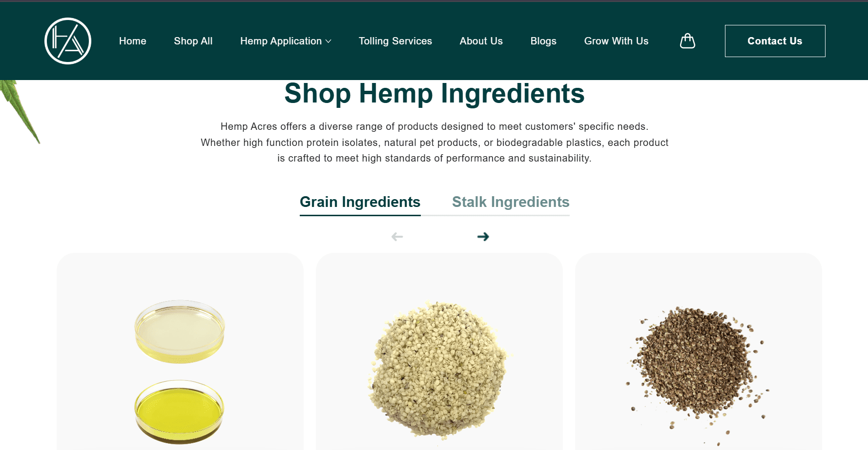Switch to the Stalk Ingredients tab
The height and width of the screenshot is (450, 868).
click(511, 202)
